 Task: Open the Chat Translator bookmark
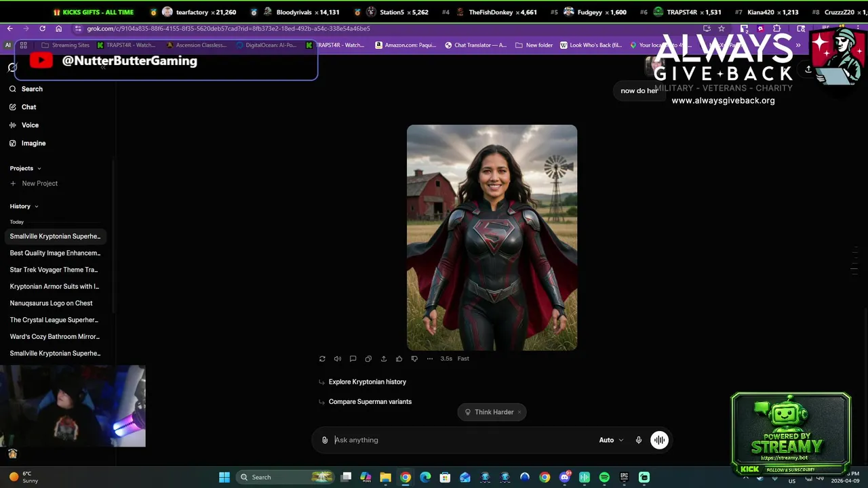tap(476, 45)
